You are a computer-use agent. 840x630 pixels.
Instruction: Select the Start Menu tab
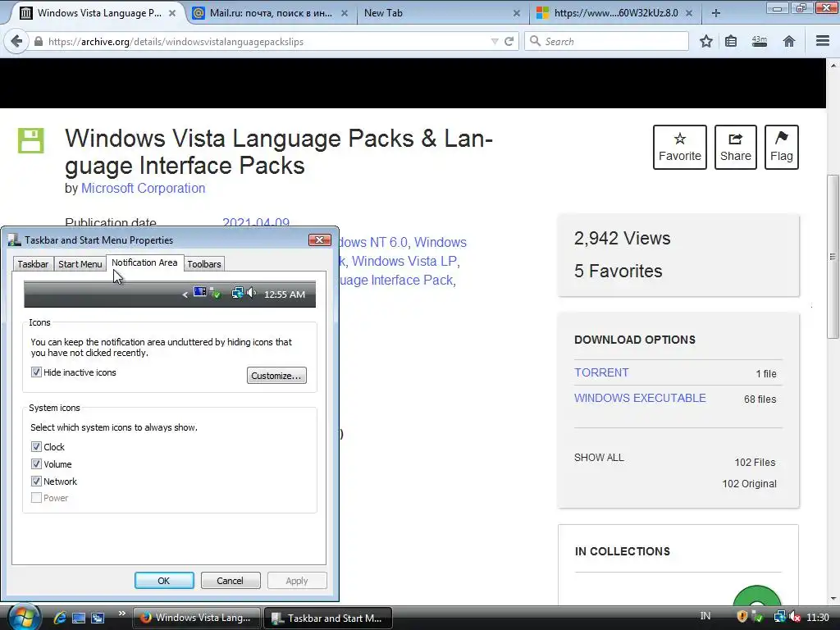pyautogui.click(x=80, y=263)
